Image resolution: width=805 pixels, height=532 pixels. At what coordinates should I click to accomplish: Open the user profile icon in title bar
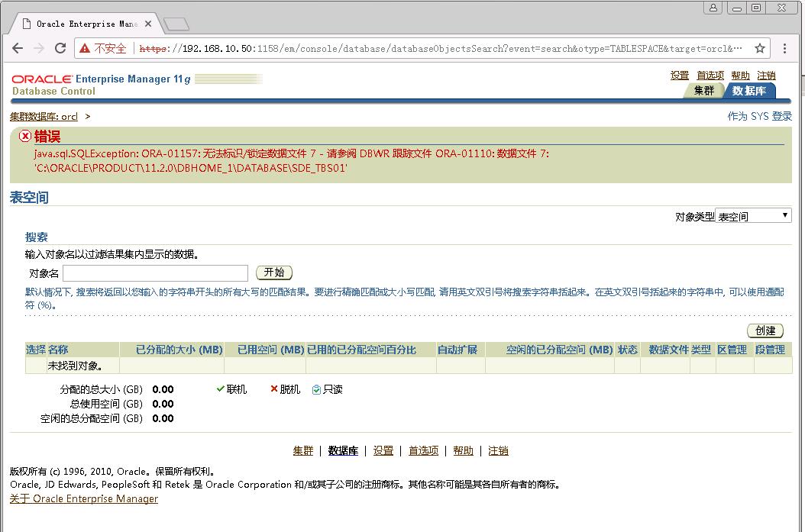click(713, 8)
